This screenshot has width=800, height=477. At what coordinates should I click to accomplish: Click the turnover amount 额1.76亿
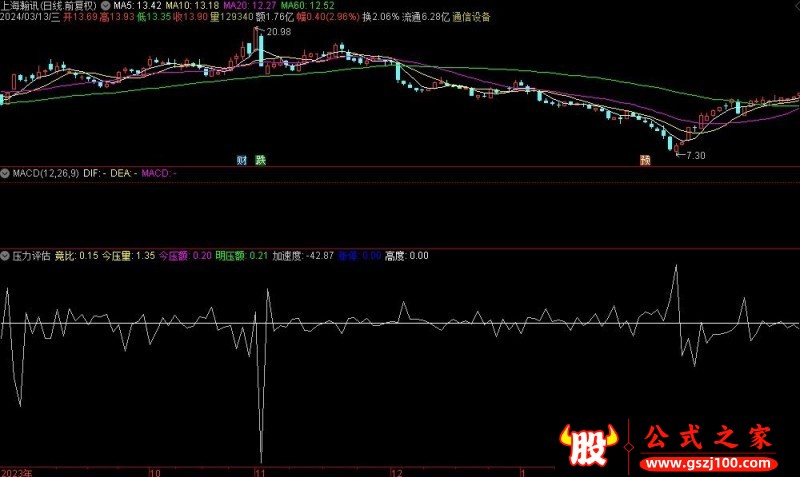click(275, 17)
